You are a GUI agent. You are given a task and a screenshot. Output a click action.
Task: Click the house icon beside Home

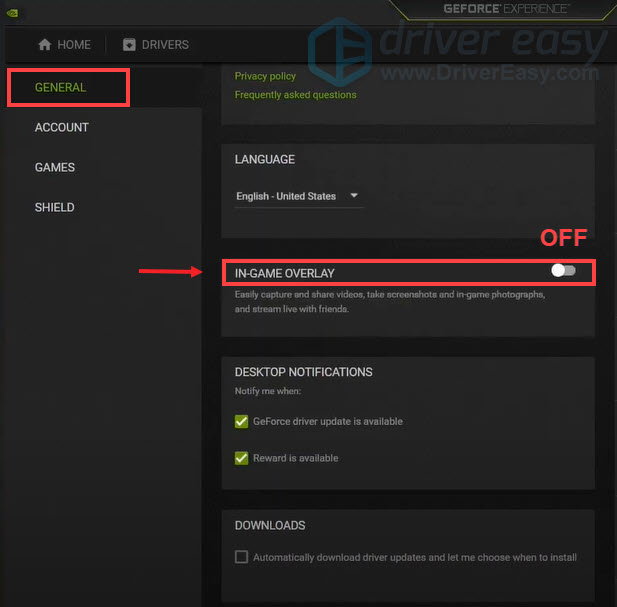click(44, 45)
